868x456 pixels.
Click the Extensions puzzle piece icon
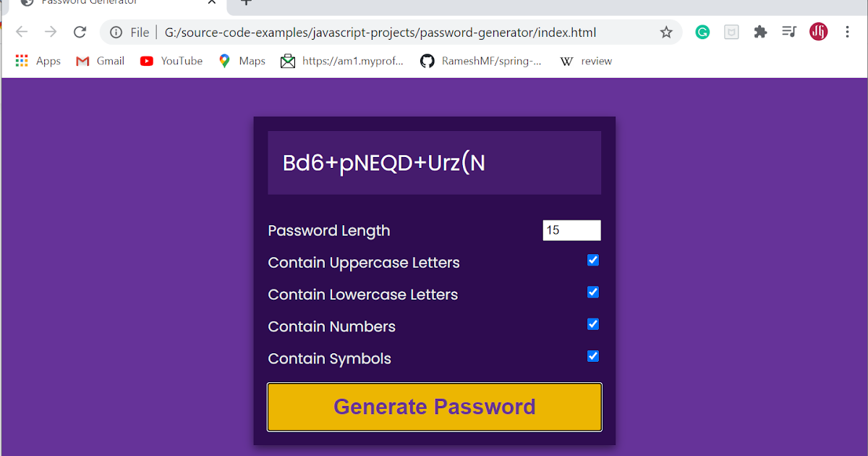[760, 32]
